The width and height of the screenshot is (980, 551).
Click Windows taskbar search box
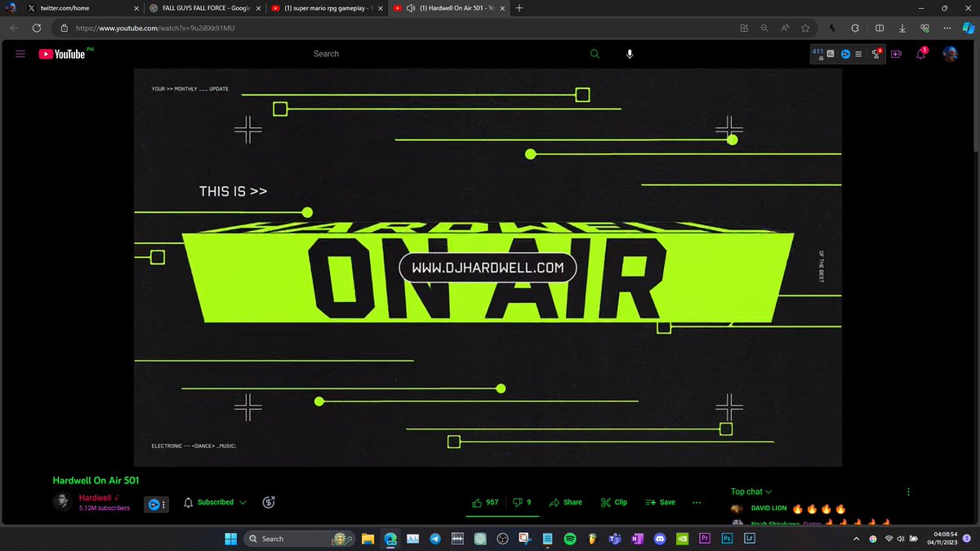[299, 539]
